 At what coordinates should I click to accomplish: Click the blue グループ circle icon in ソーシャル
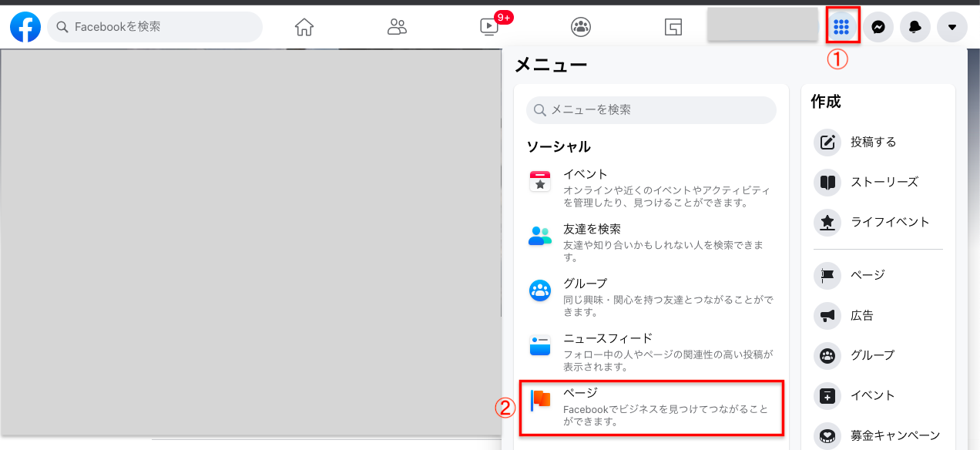(x=540, y=290)
